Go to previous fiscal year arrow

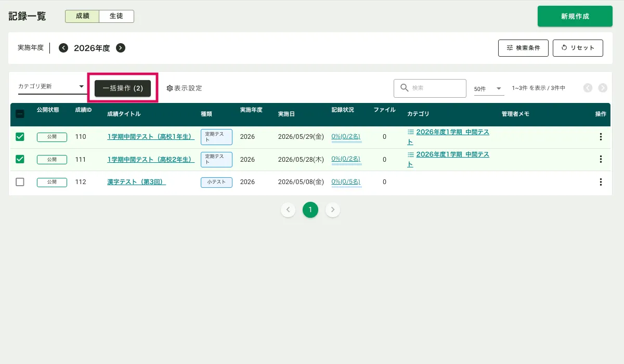coord(63,48)
